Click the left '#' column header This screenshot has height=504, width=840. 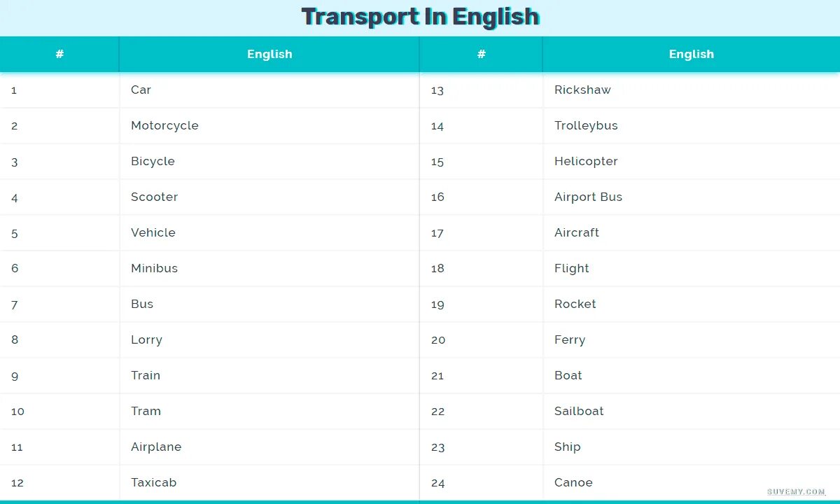tap(59, 54)
